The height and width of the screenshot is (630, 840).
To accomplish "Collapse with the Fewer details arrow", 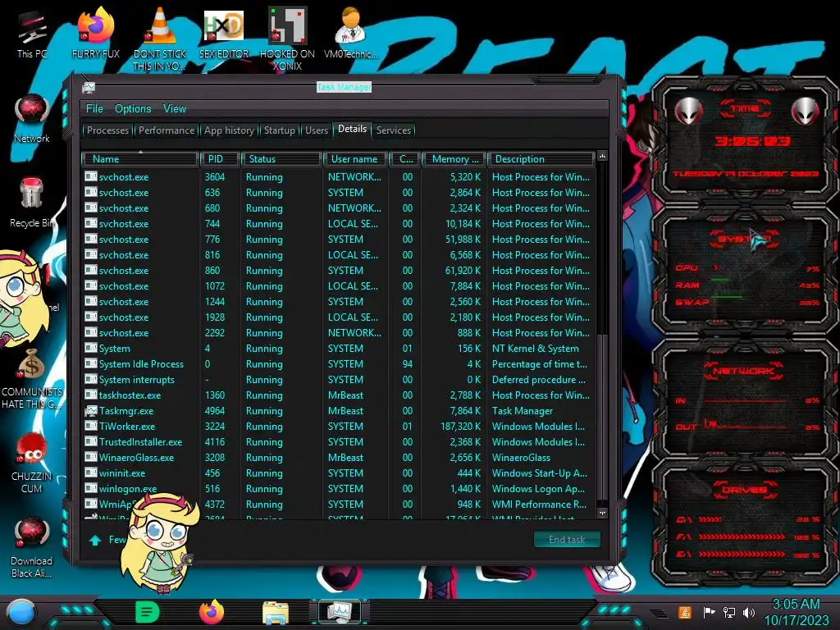I will 95,540.
